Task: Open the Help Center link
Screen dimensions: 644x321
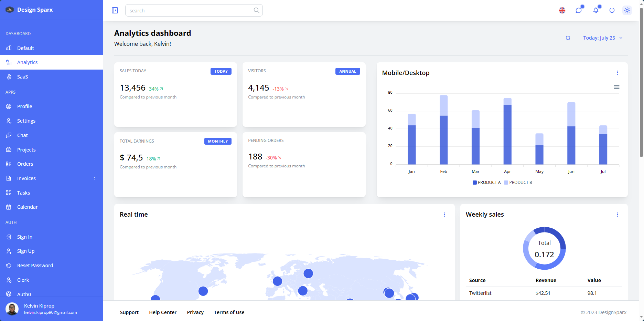Action: 163,312
